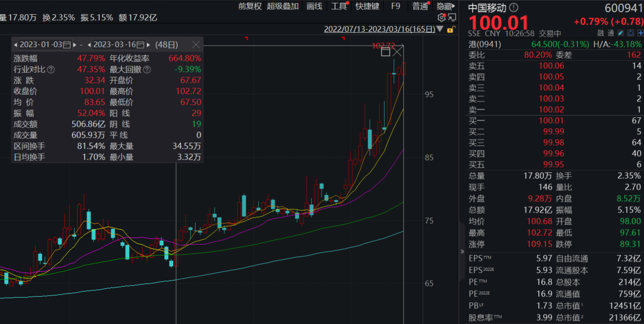This screenshot has height=324, width=644.
Task: Click info icon beside 中国移动 name
Action: pos(514,7)
